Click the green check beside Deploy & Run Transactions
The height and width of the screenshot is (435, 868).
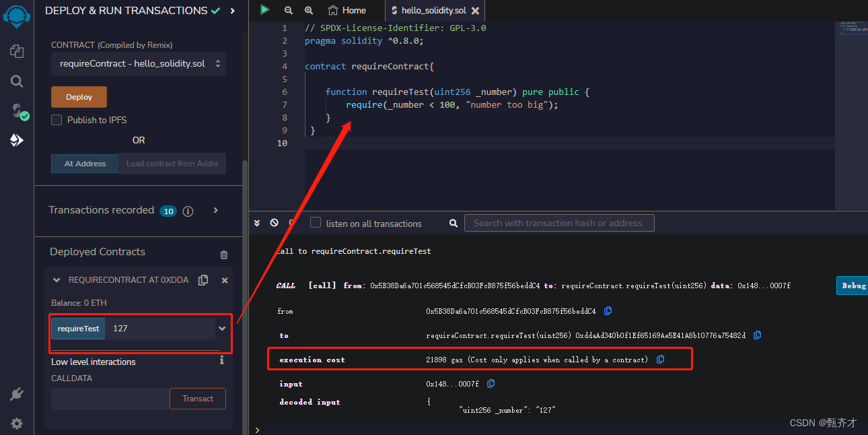point(215,11)
